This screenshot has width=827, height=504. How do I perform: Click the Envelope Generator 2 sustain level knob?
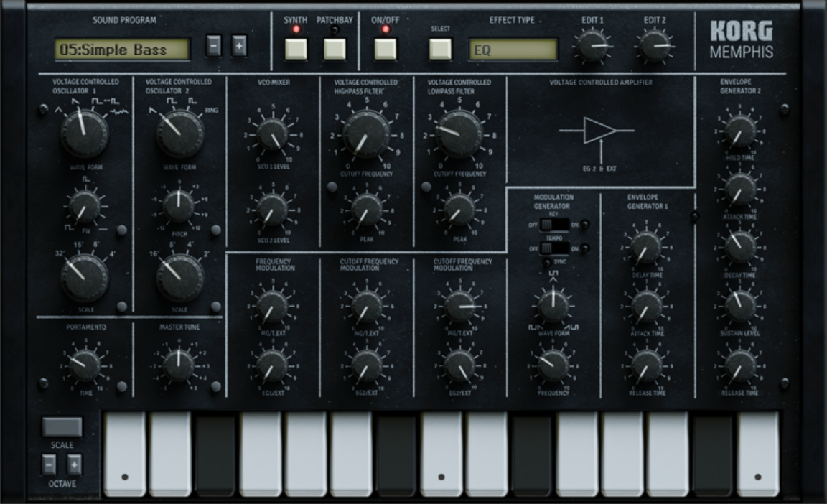point(740,306)
